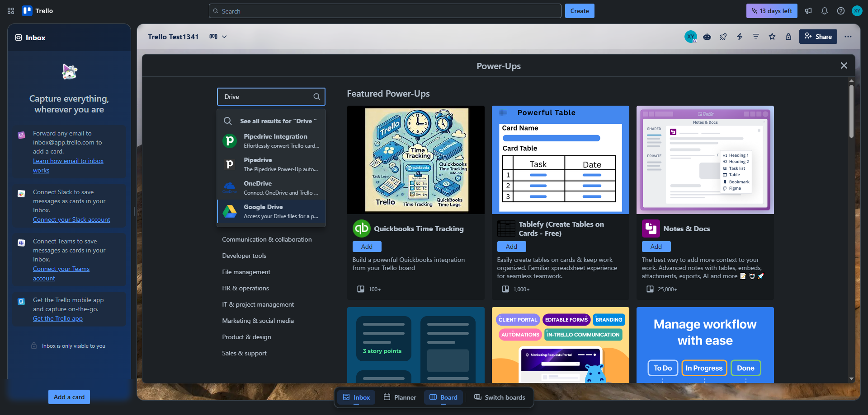The height and width of the screenshot is (415, 868).
Task: Add the Tablefy Power-Up
Action: coord(511,247)
